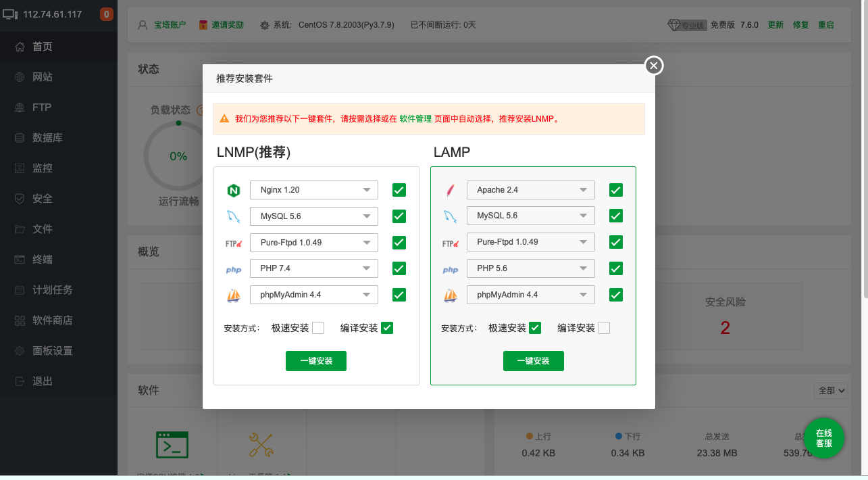The width and height of the screenshot is (868, 480).
Task: Click the PHP logo in LNMP column
Action: pos(234,269)
